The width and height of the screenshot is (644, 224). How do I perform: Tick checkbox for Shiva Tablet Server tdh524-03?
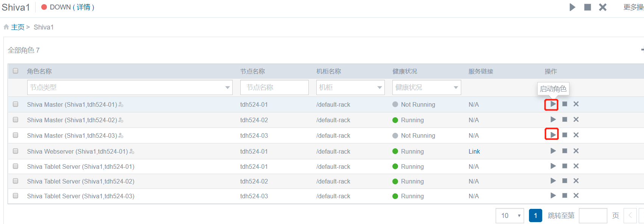coord(16,196)
